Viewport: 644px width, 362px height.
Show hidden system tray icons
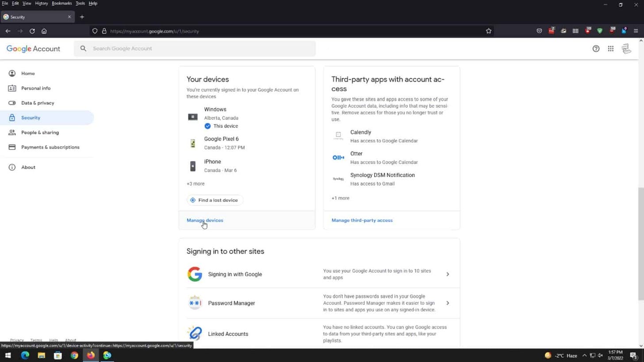(x=584, y=355)
